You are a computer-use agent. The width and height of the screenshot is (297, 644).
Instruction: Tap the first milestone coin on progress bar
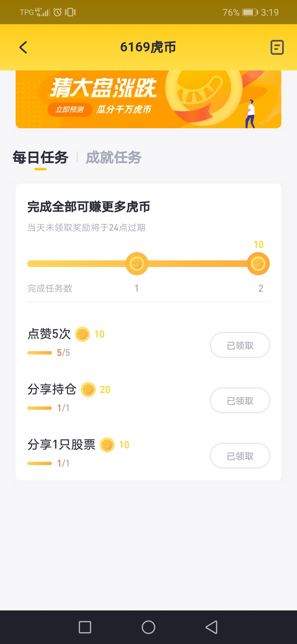137,264
